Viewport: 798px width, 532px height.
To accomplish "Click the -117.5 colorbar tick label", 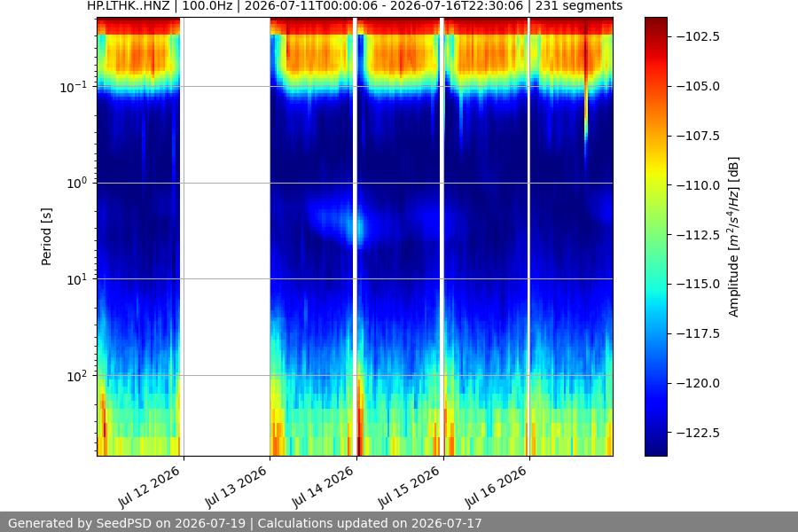I will coord(699,333).
